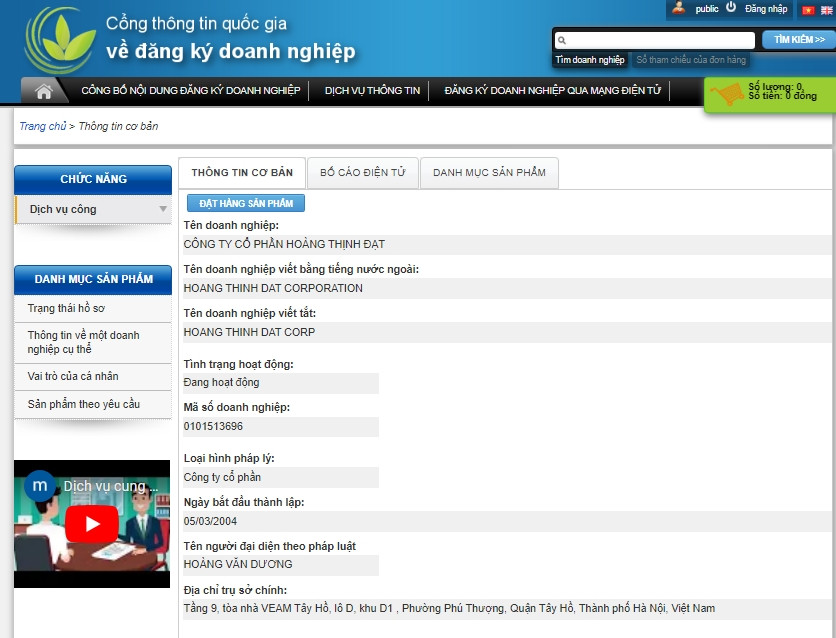Open Trạng thái hồ sơ sidebar item
The width and height of the screenshot is (836, 638).
pyautogui.click(x=66, y=308)
